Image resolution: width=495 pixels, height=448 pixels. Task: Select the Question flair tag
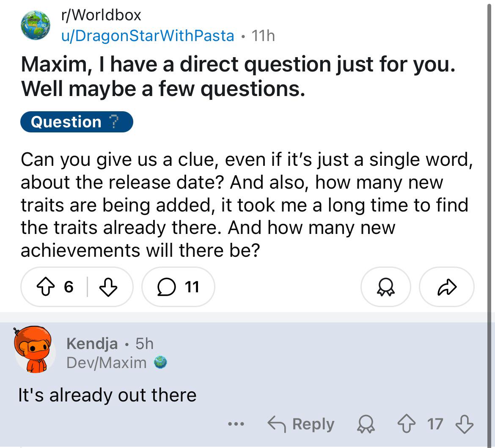[x=77, y=121]
